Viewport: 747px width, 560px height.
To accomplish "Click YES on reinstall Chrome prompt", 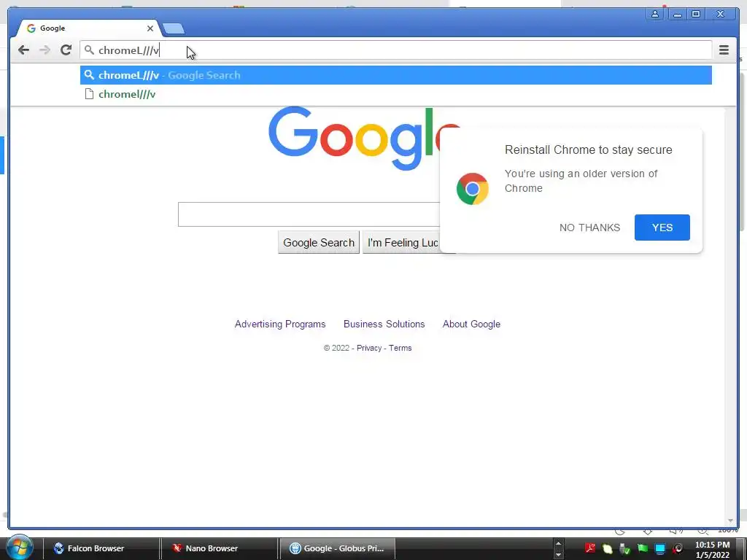I will coord(662,227).
